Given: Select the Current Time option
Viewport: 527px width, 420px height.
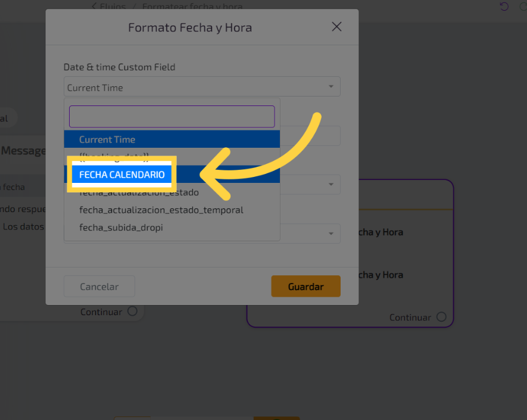Looking at the screenshot, I should [171, 139].
